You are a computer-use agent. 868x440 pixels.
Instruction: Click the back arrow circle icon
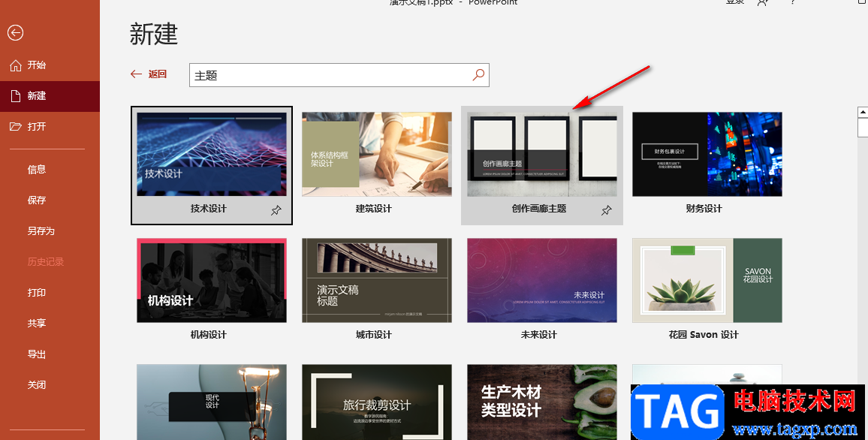coord(16,32)
